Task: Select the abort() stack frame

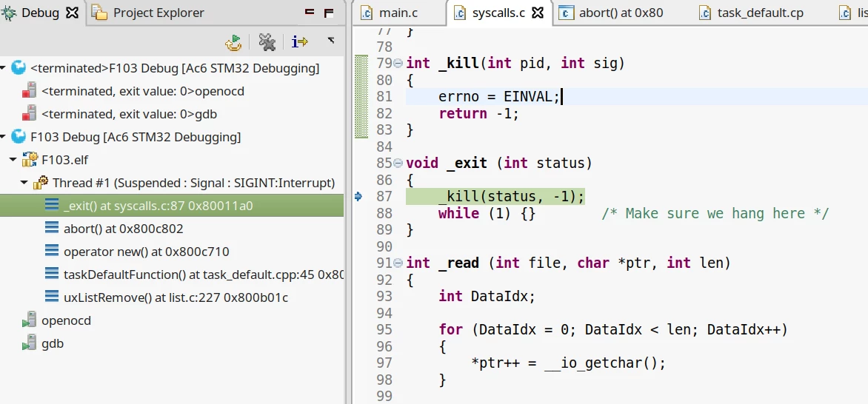Action: [123, 229]
